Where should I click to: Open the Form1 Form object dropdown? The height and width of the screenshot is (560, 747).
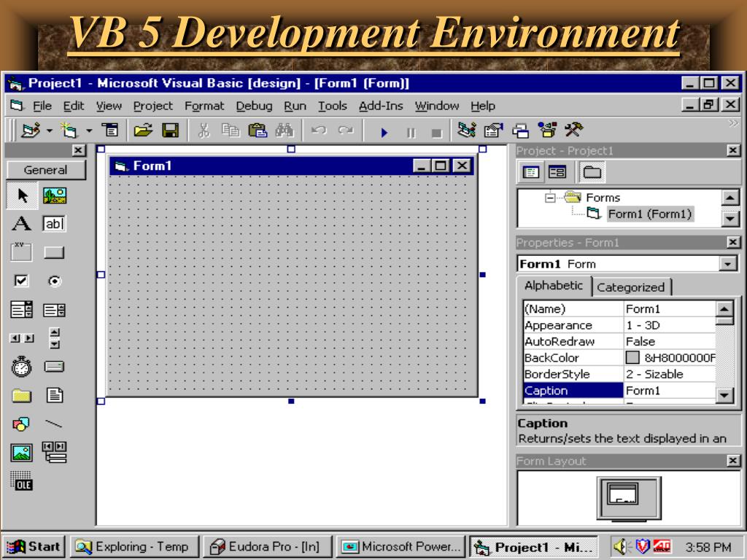[x=728, y=264]
